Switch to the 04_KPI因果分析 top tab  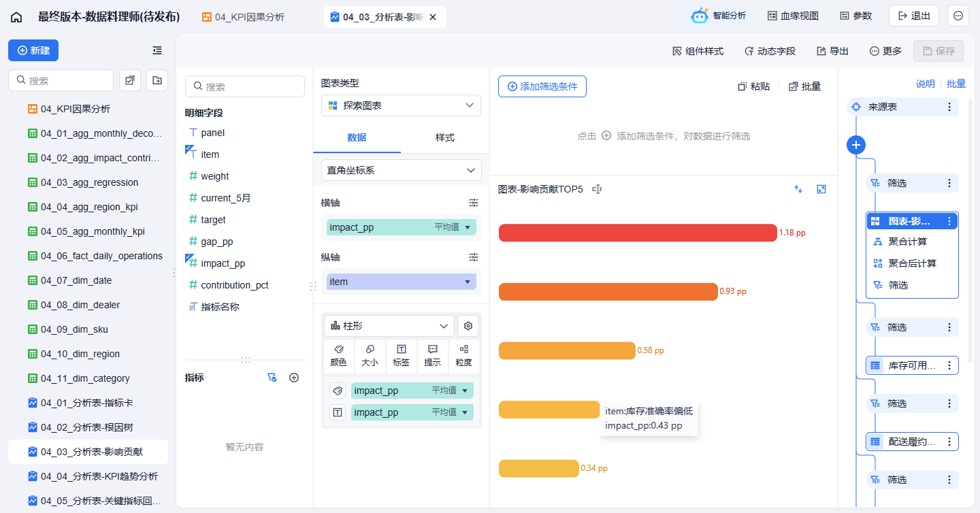[243, 17]
